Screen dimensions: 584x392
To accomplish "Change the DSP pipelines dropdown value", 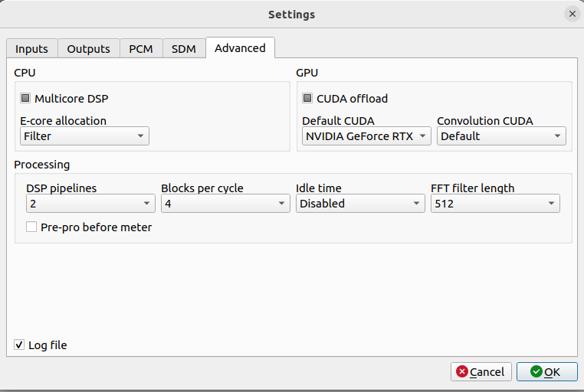I will (90, 204).
